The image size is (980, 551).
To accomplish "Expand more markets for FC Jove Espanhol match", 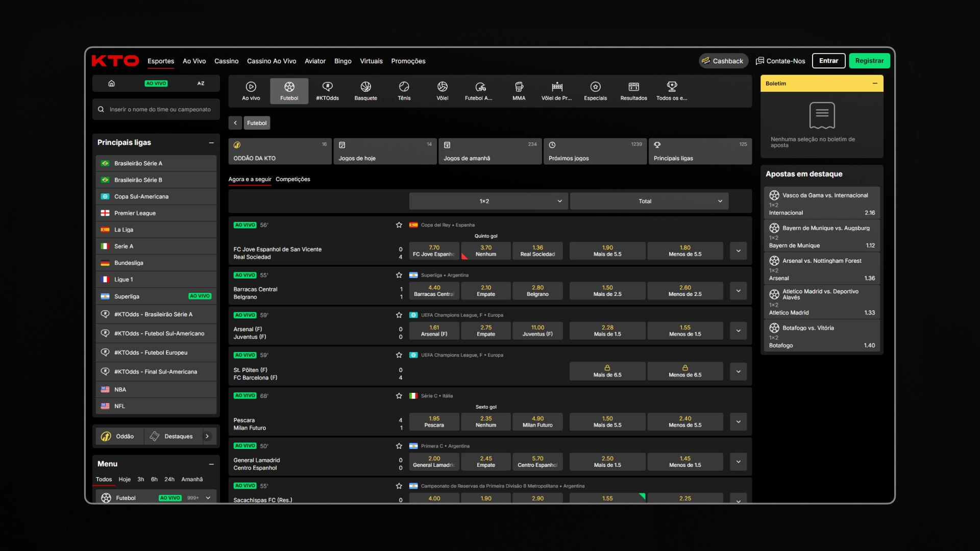I will click(738, 251).
